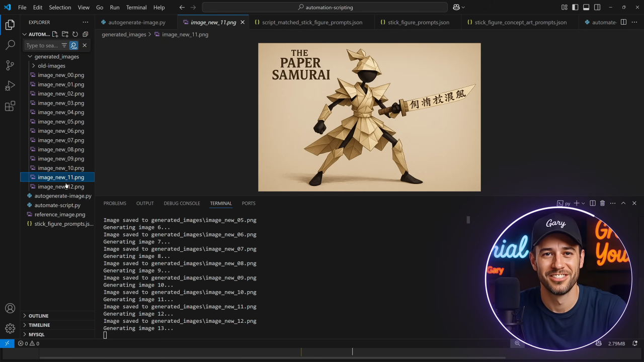Open autogenerate-image.py in Explorer tree
The image size is (644, 362).
[x=63, y=196]
